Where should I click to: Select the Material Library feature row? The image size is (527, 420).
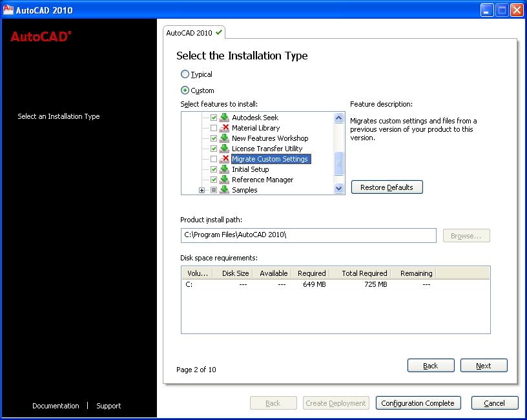(256, 128)
